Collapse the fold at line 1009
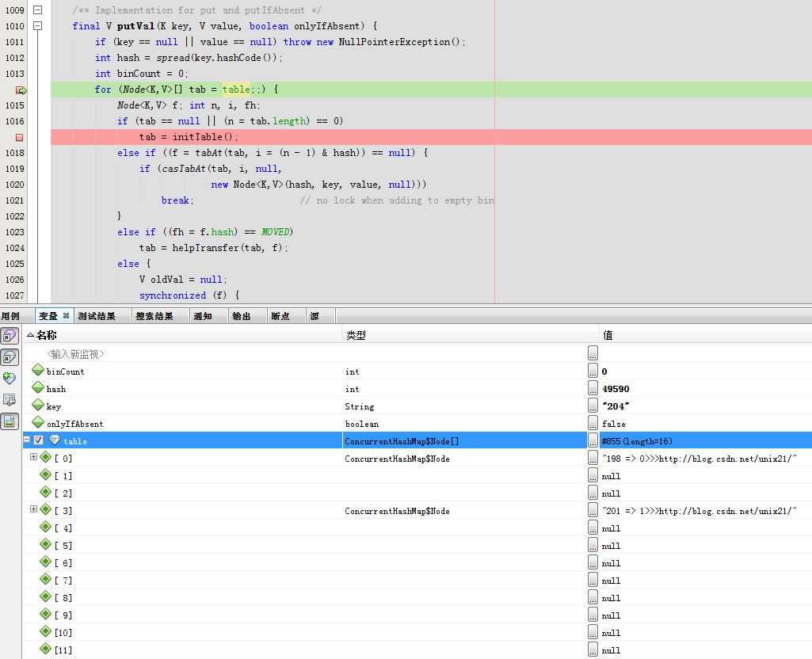The height and width of the screenshot is (659, 812). click(x=38, y=10)
